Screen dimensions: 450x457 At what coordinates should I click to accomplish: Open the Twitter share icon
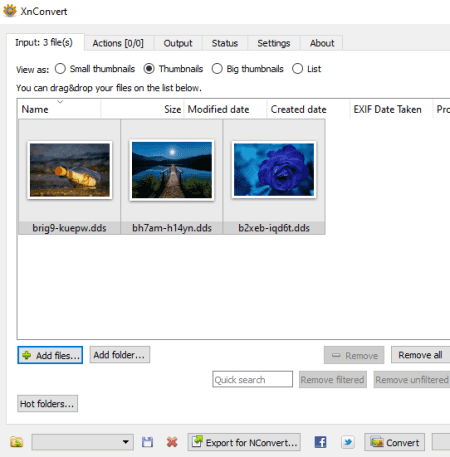click(x=348, y=442)
